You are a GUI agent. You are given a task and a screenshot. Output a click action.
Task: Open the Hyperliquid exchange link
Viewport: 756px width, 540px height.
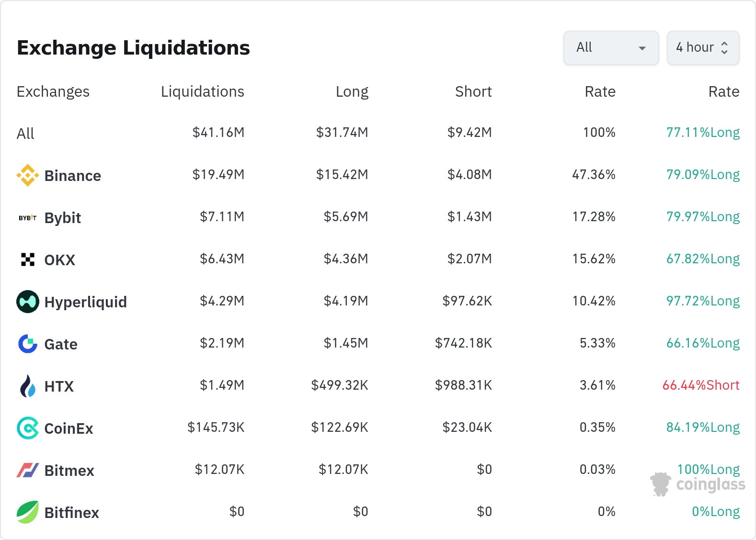point(85,302)
